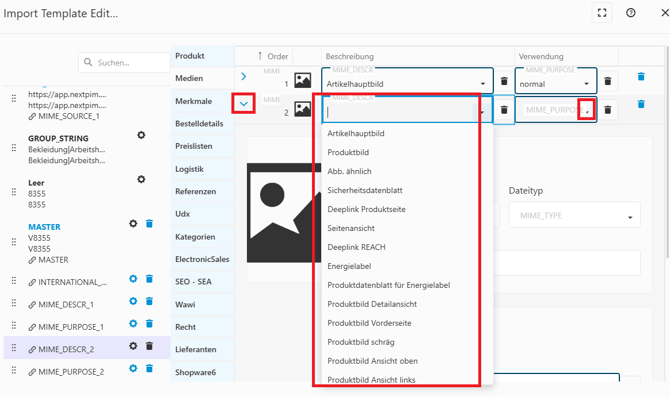Open the Bestelldetails tab
This screenshot has height=397, width=670.
click(x=202, y=124)
